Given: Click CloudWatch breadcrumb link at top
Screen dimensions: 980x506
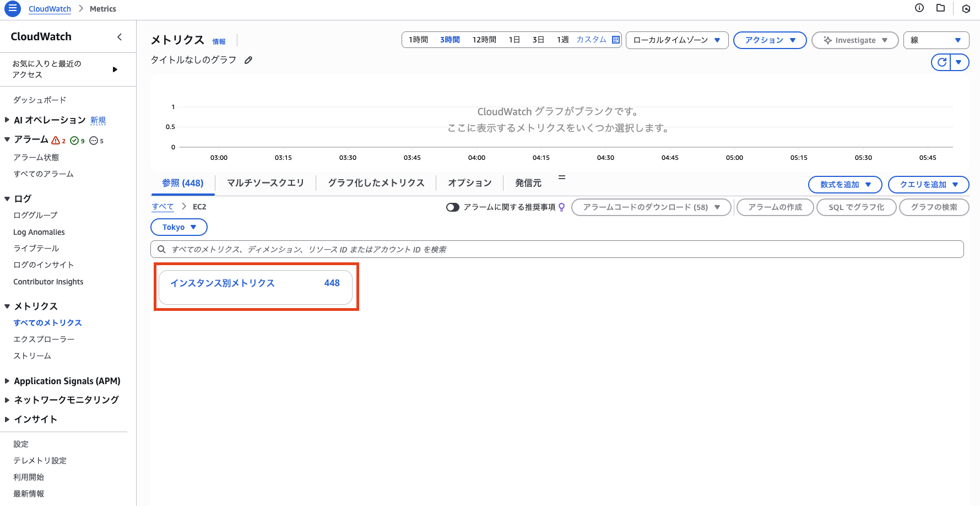Looking at the screenshot, I should point(50,9).
